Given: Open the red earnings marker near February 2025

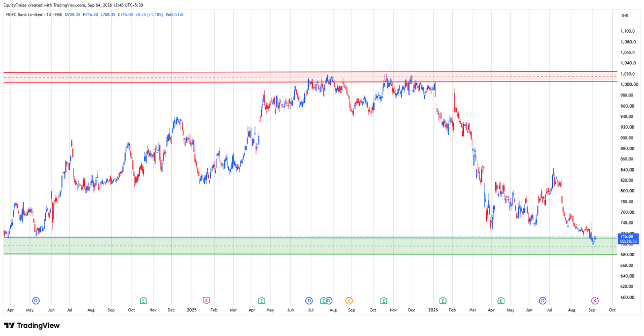Looking at the screenshot, I should click(x=206, y=300).
